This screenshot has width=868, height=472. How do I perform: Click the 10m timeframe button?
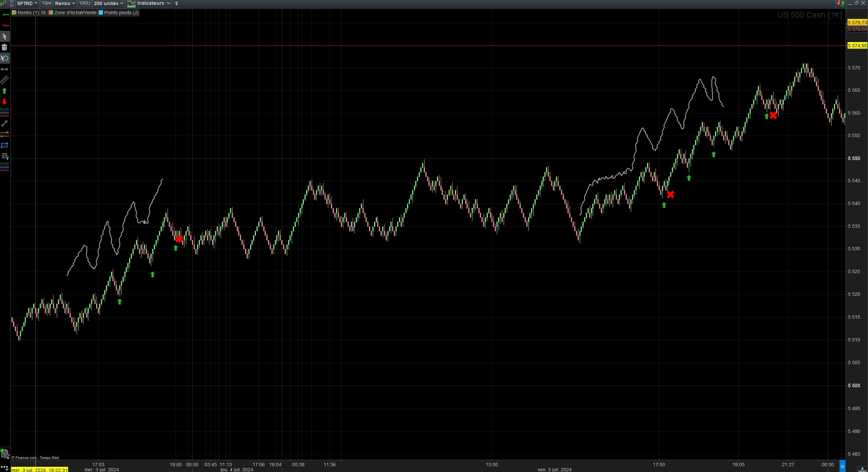46,3
